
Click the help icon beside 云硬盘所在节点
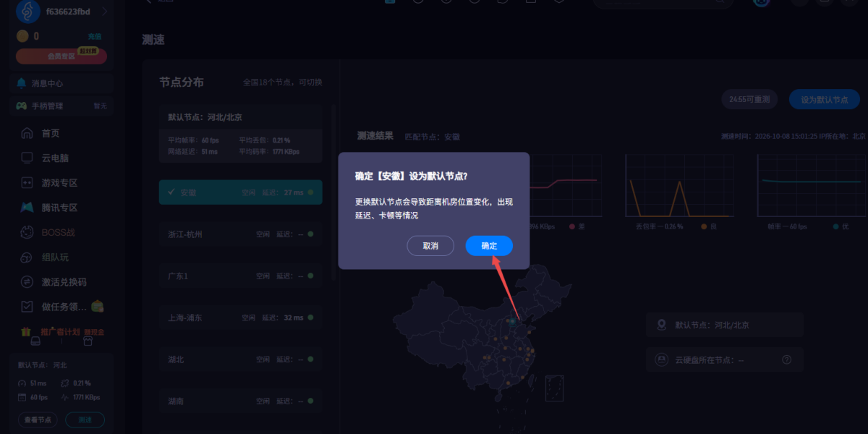tap(787, 359)
